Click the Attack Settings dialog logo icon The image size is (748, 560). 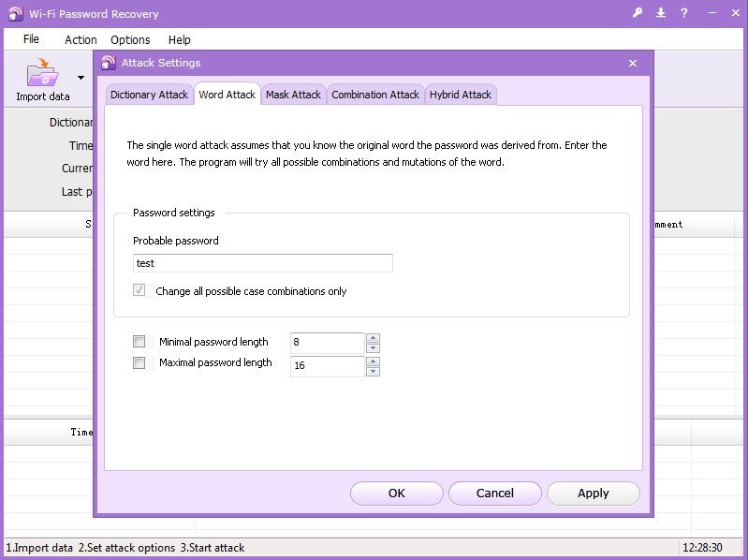click(109, 63)
